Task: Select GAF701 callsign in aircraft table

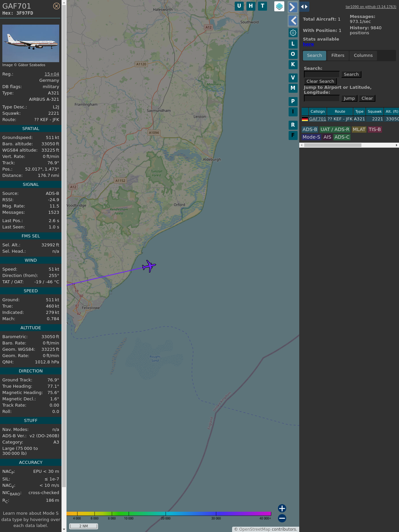Action: (x=318, y=119)
